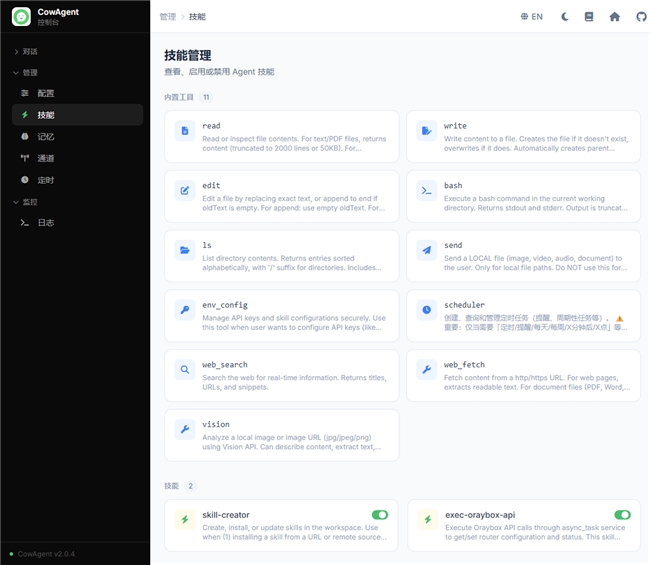
Task: Click the bash terminal tool icon
Action: [x=427, y=189]
